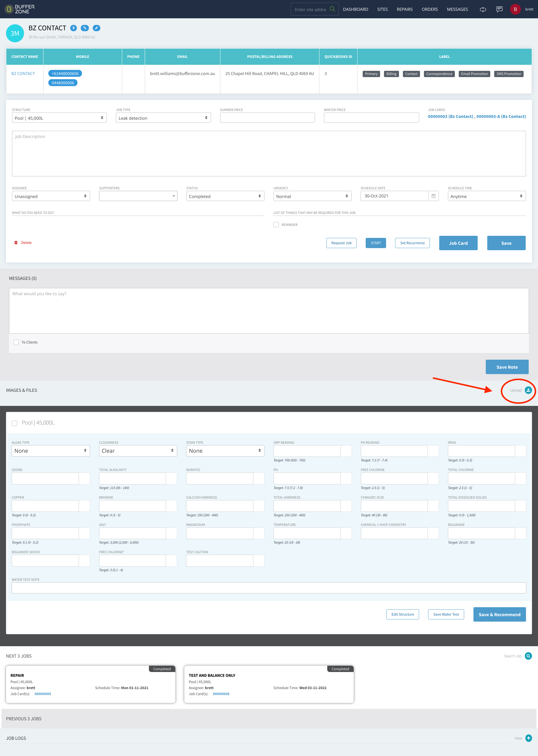Click the search magnifier icon in header
538x756 pixels.
[x=332, y=9]
